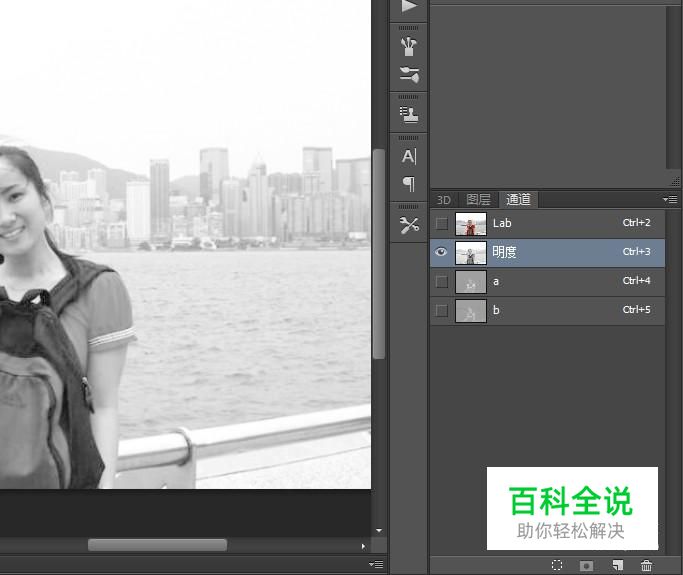
Task: Click the canvas vertical scrollbar thumb
Action: 379,254
